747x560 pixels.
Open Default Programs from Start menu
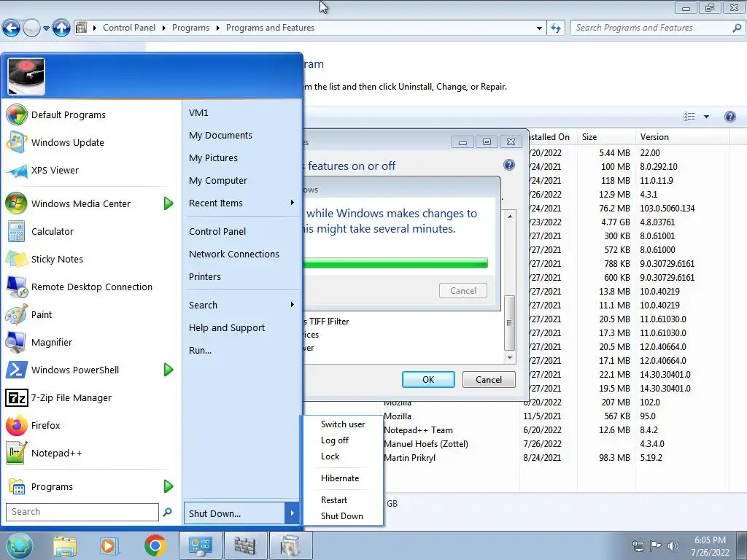(68, 114)
